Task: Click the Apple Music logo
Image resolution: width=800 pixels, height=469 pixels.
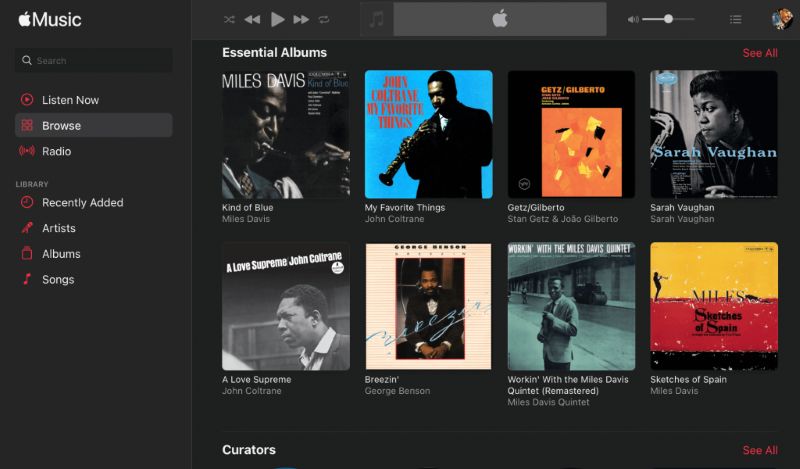Action: click(x=50, y=19)
